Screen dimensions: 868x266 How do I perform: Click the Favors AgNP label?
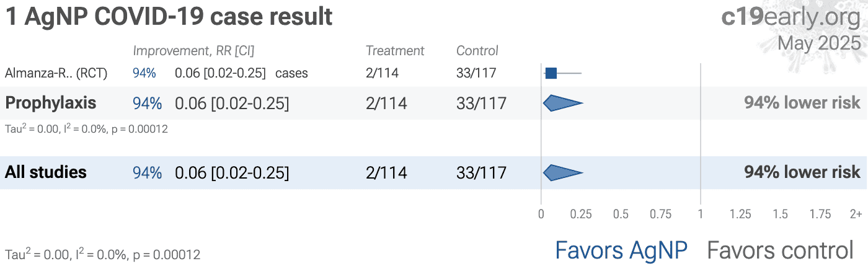[621, 250]
